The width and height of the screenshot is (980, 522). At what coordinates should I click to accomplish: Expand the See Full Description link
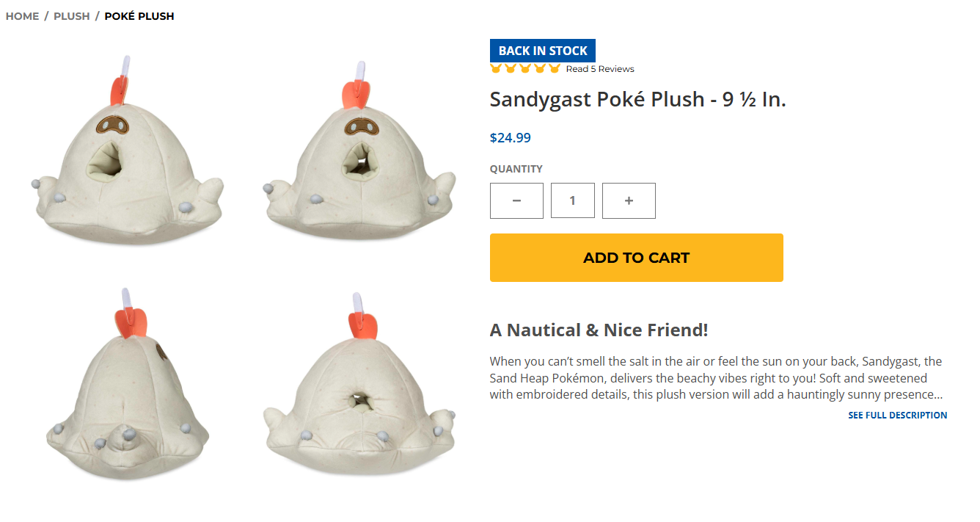(x=898, y=416)
